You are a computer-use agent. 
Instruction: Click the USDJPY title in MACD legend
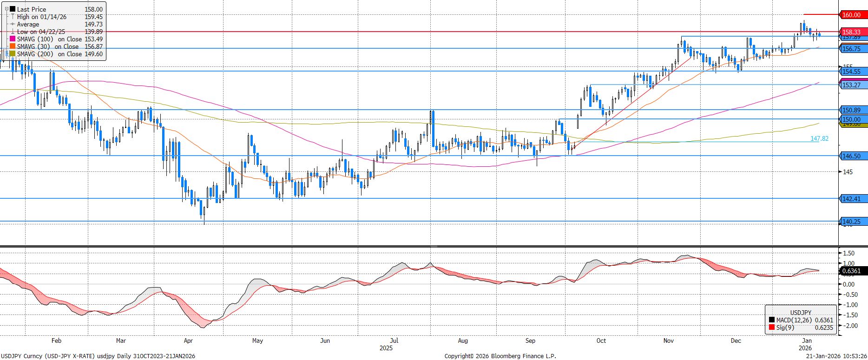pyautogui.click(x=801, y=313)
